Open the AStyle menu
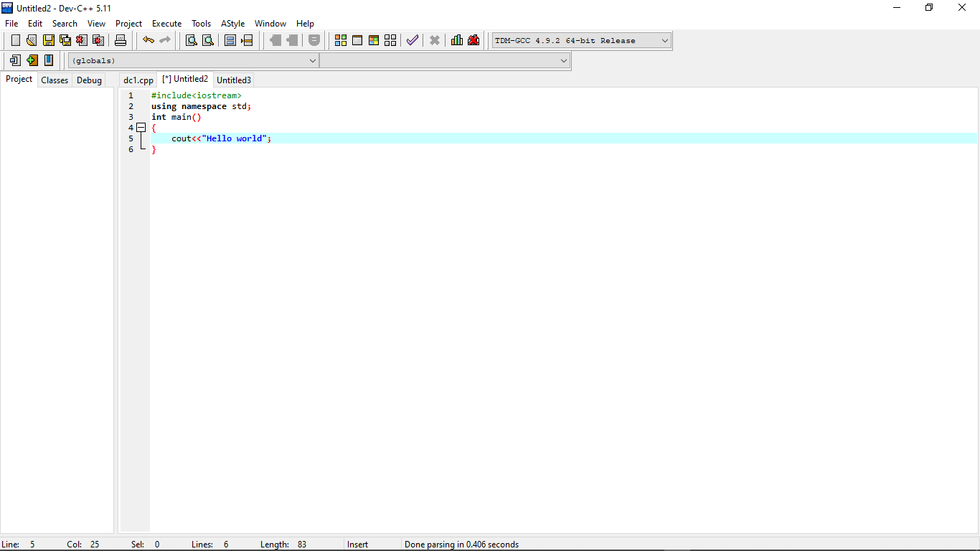The height and width of the screenshot is (551, 980). (232, 23)
